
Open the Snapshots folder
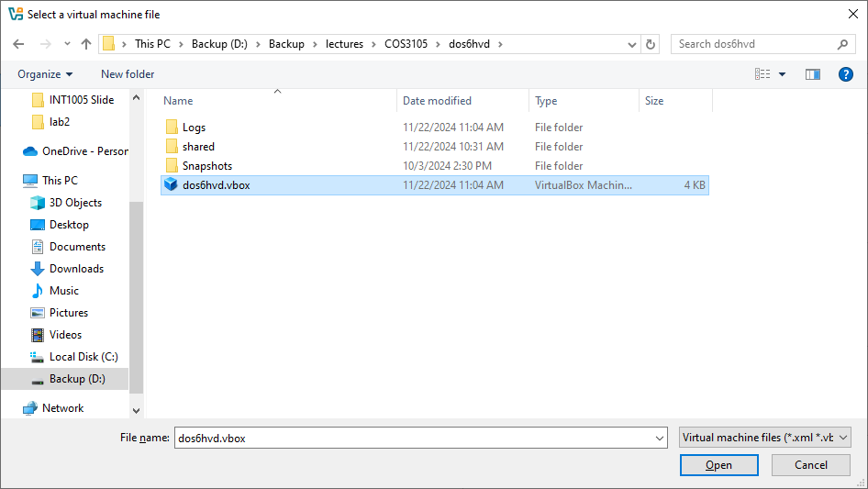coord(206,166)
